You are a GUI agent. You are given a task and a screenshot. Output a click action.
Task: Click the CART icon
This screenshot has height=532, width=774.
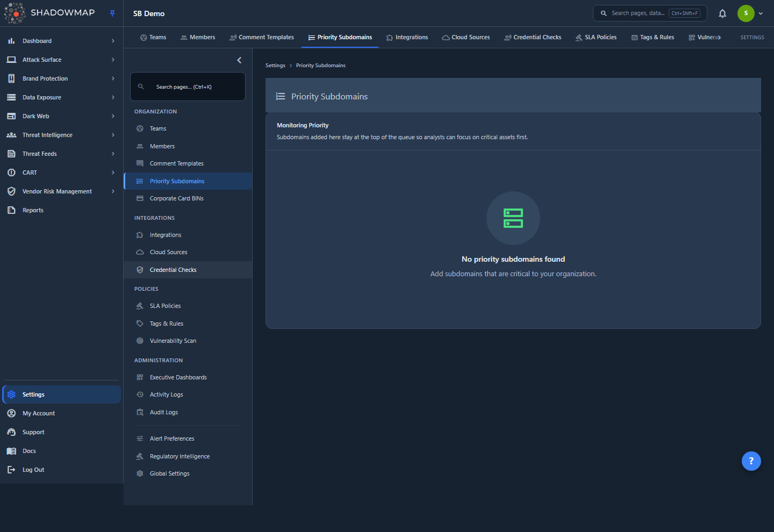click(11, 172)
